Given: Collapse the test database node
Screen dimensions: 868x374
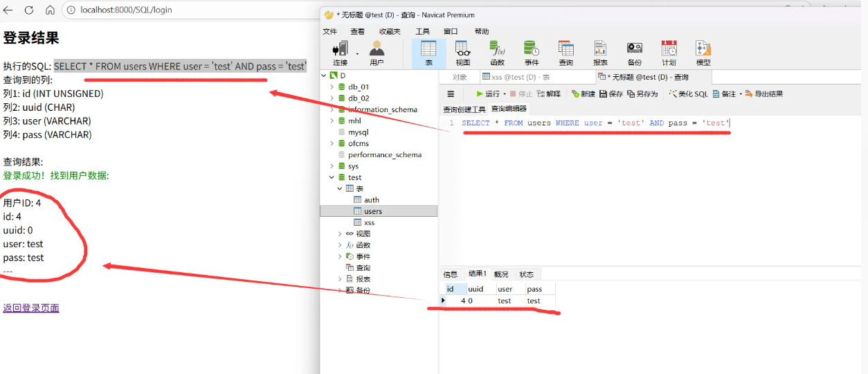Looking at the screenshot, I should pyautogui.click(x=332, y=177).
